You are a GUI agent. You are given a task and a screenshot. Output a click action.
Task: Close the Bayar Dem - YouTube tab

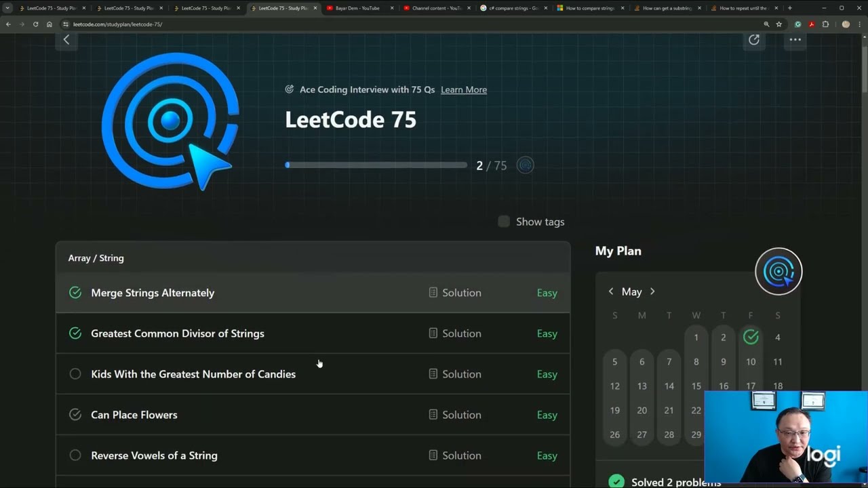click(x=392, y=8)
